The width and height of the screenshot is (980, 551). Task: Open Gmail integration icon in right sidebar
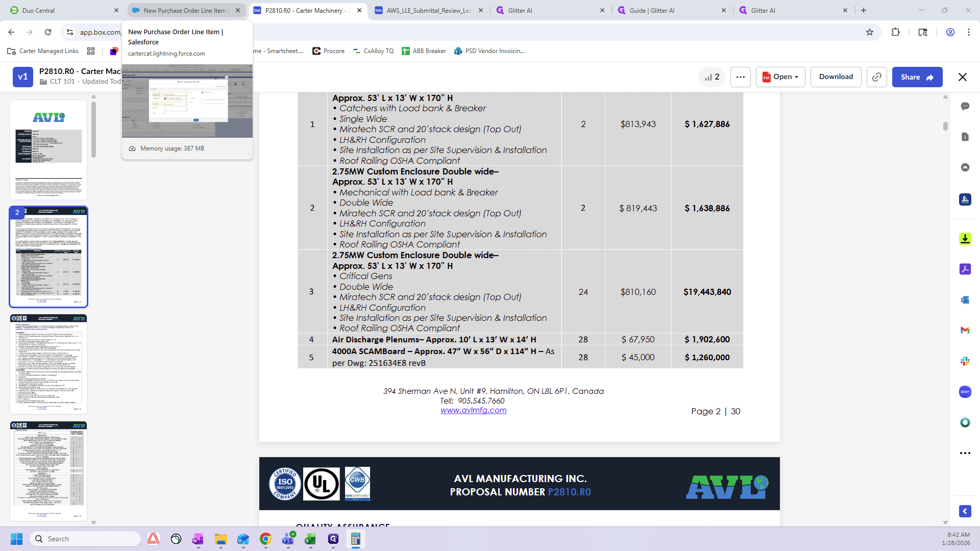pos(965,331)
